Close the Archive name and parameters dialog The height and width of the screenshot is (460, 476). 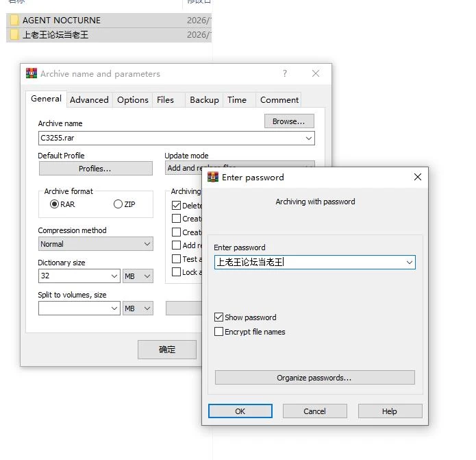click(316, 73)
